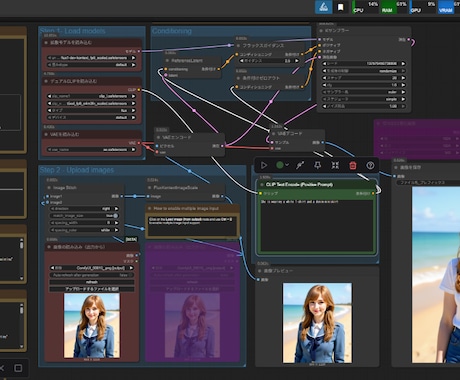Open the clip_name1 selector
460x380 pixels.
[x=91, y=96]
